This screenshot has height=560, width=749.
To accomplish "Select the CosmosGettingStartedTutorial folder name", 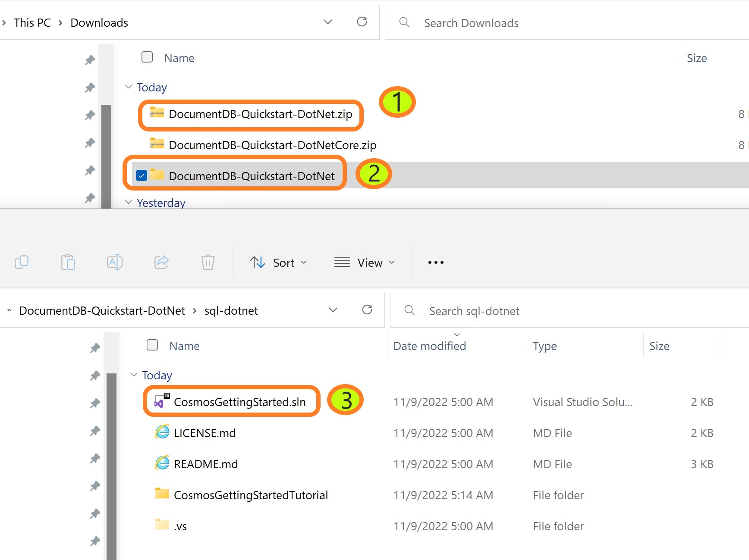I will coord(251,495).
